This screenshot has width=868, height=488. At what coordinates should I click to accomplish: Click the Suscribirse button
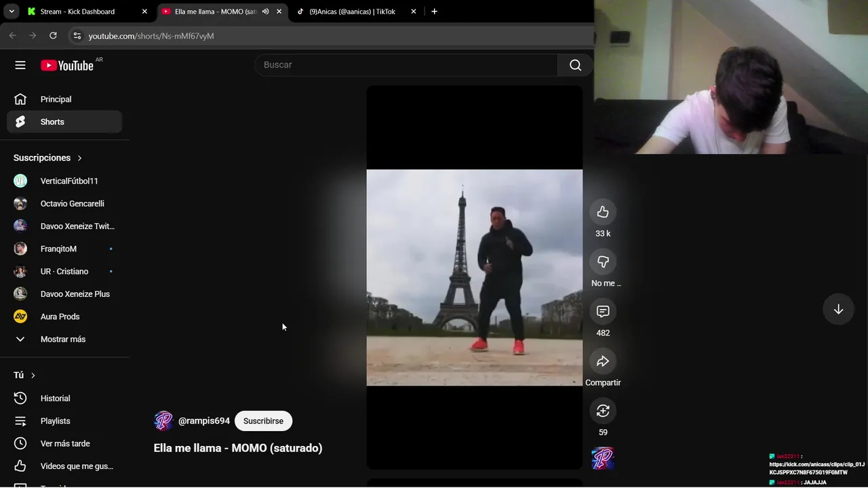click(263, 421)
